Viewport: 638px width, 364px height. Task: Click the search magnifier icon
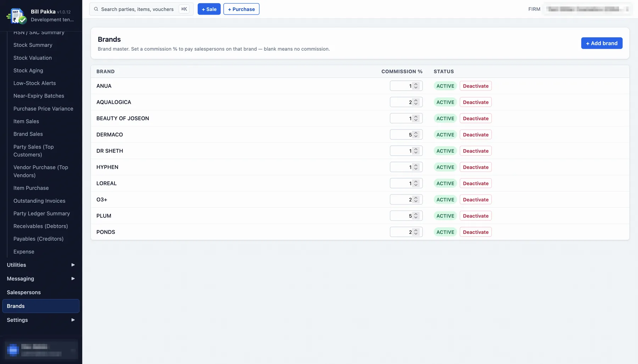(96, 9)
